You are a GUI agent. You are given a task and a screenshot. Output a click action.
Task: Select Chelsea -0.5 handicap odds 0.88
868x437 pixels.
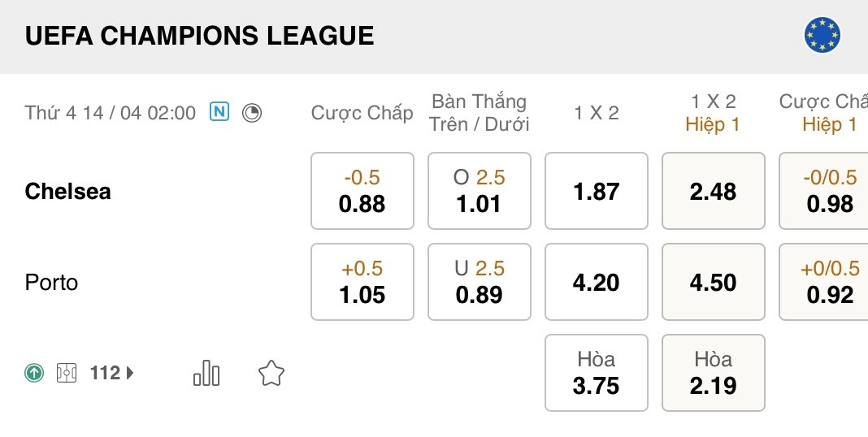(x=362, y=191)
